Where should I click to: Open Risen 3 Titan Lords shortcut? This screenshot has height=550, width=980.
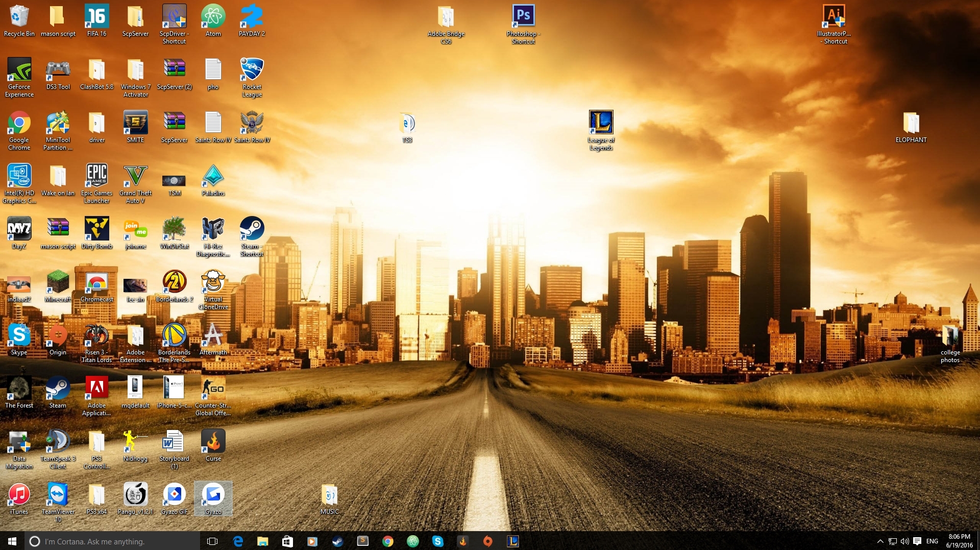pyautogui.click(x=96, y=343)
